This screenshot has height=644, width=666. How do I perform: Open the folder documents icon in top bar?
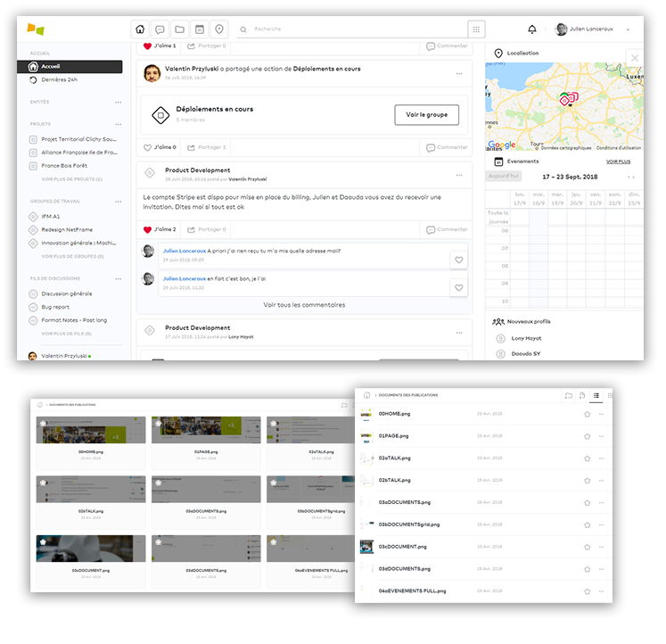[x=180, y=29]
